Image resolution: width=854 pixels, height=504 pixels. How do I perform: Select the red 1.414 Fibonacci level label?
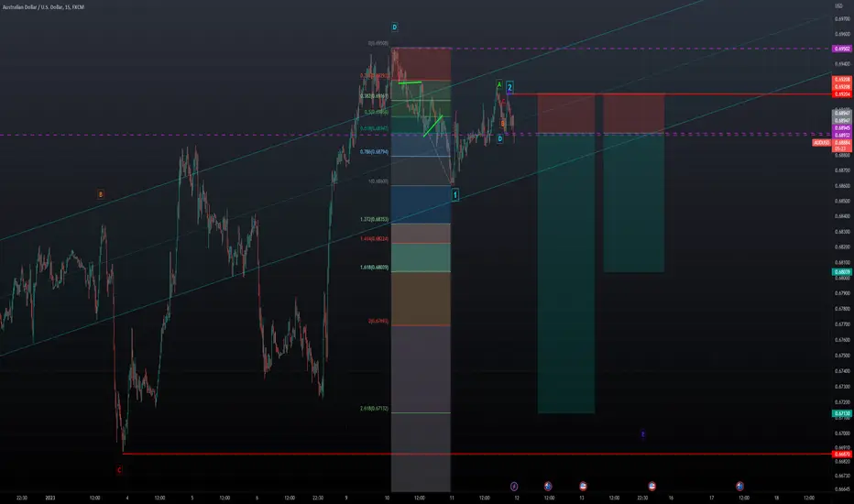(374, 238)
